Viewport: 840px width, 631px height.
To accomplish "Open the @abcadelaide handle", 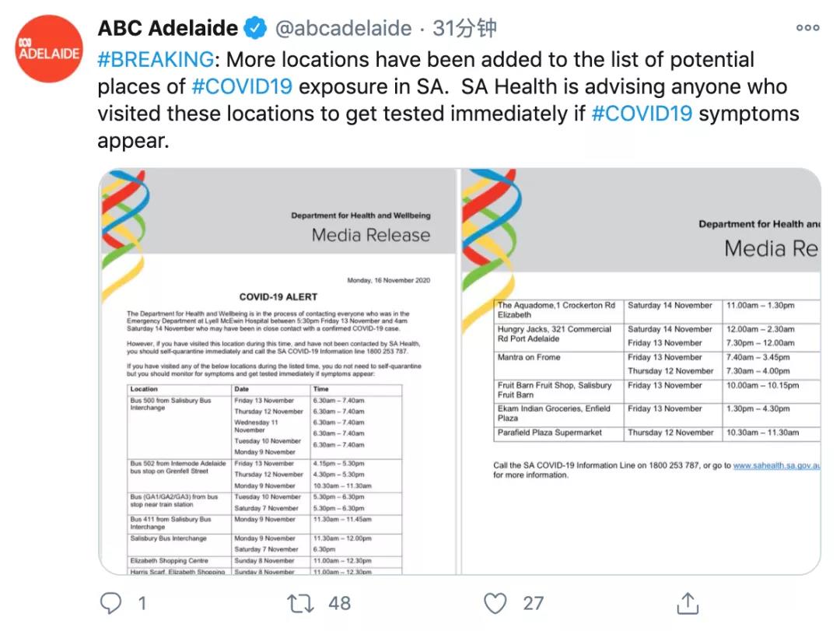I will (x=344, y=29).
